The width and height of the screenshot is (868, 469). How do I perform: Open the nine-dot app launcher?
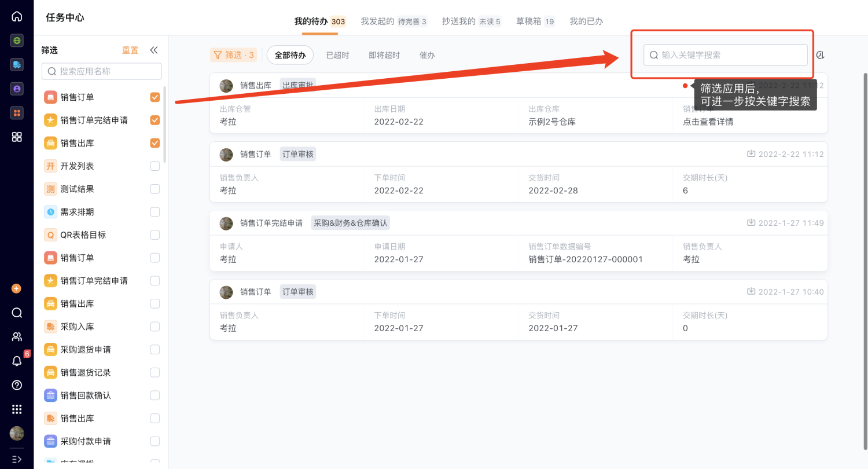(17, 409)
